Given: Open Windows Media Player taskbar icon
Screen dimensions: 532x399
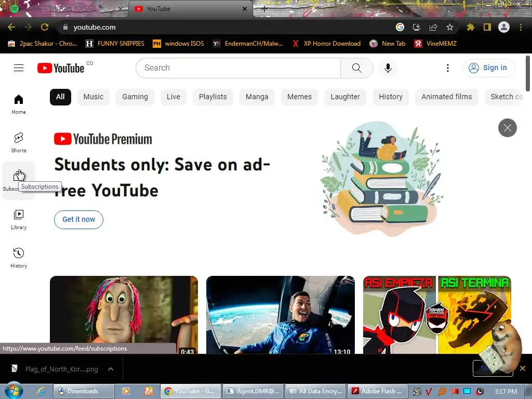Looking at the screenshot, I should click(126, 391).
